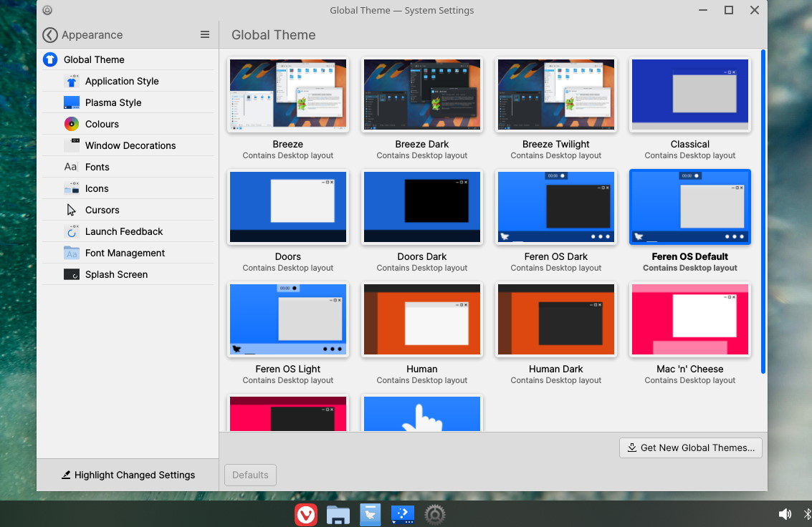Click Get New Global Themes button
The height and width of the screenshot is (527, 812).
click(x=691, y=448)
